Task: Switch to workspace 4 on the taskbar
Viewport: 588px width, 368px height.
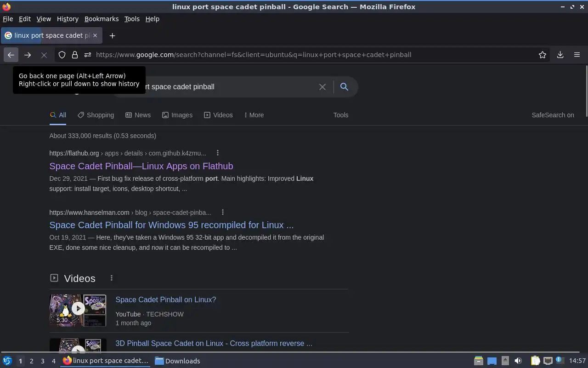Action: [x=53, y=361]
